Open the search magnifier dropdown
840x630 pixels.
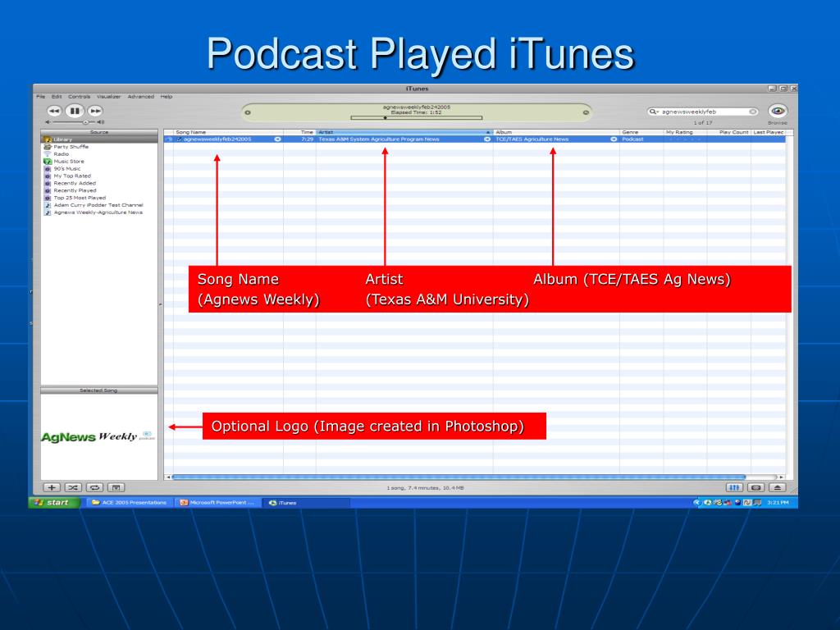click(654, 112)
